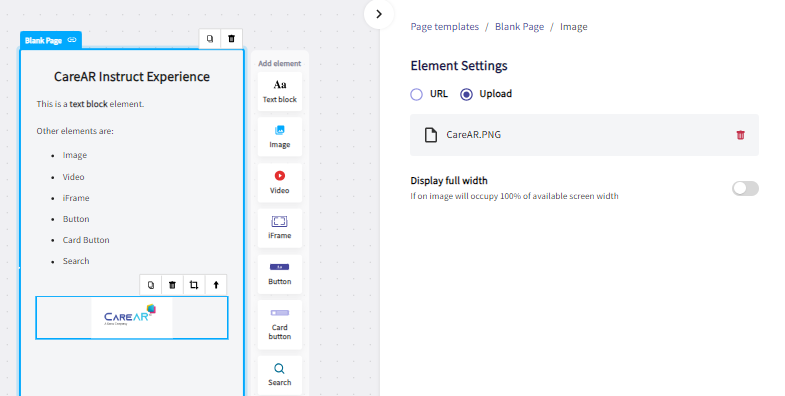Viewport: 785px width, 396px height.
Task: Move the image element up
Action: pyautogui.click(x=216, y=285)
